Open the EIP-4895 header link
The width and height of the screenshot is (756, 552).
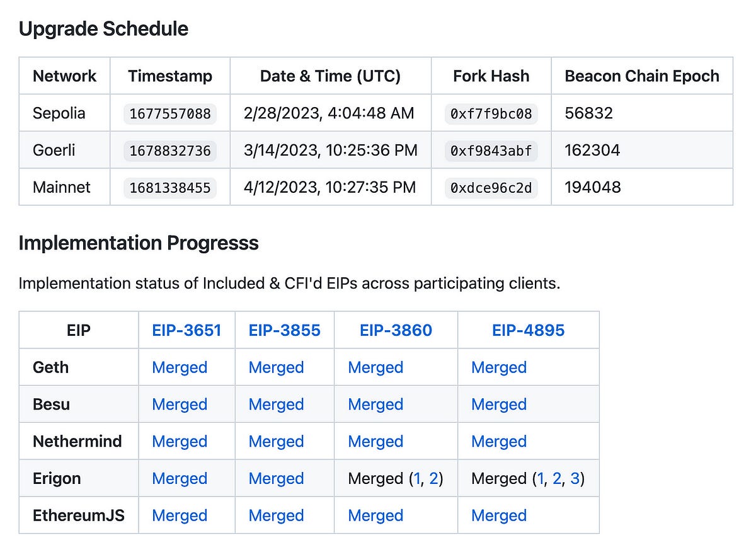click(528, 330)
